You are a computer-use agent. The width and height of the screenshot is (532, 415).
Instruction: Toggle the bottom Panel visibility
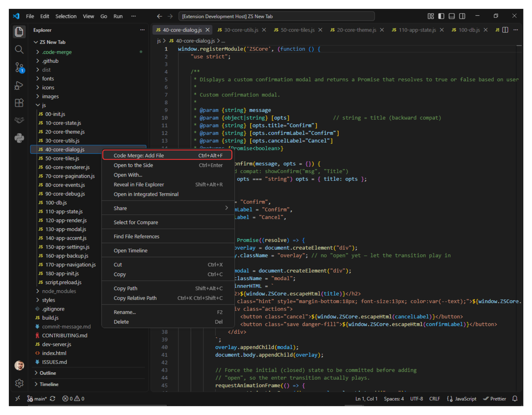pos(452,16)
